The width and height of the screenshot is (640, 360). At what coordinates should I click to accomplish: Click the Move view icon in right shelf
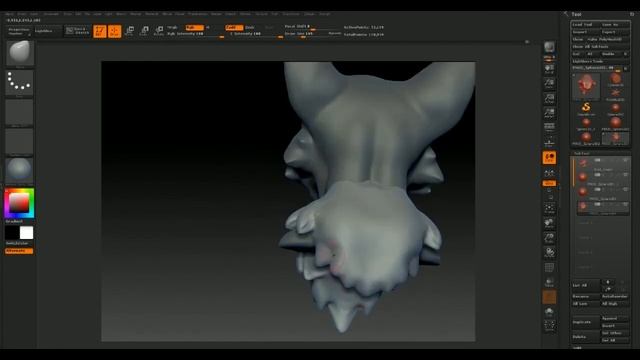coord(549,223)
